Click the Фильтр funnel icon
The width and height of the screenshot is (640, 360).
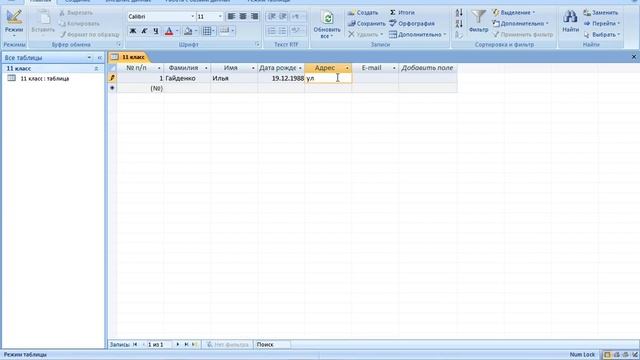pos(478,17)
